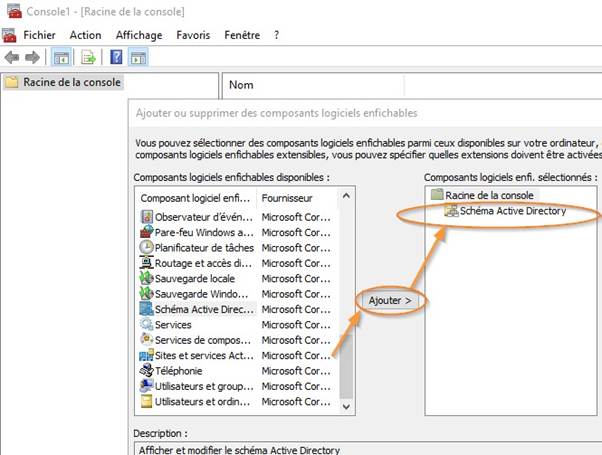Click the Schéma Active Direc... list icon
The width and height of the screenshot is (602, 455).
147,309
